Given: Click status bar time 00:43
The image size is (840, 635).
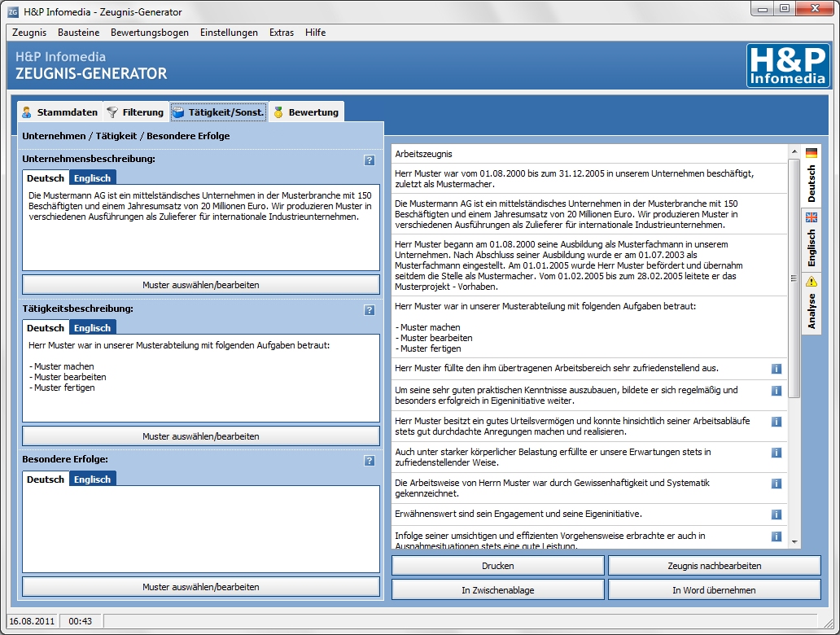Looking at the screenshot, I should [81, 621].
